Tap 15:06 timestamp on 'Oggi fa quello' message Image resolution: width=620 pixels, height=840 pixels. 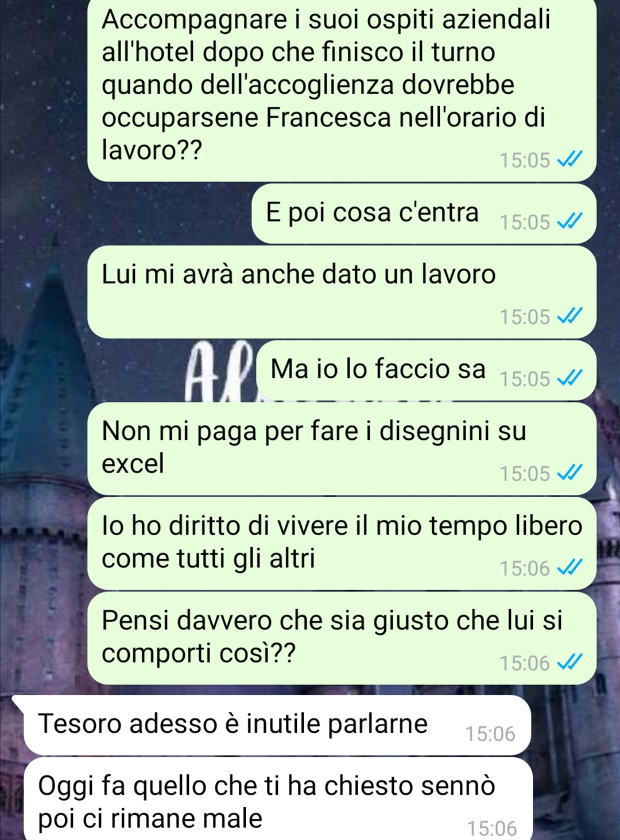[492, 829]
